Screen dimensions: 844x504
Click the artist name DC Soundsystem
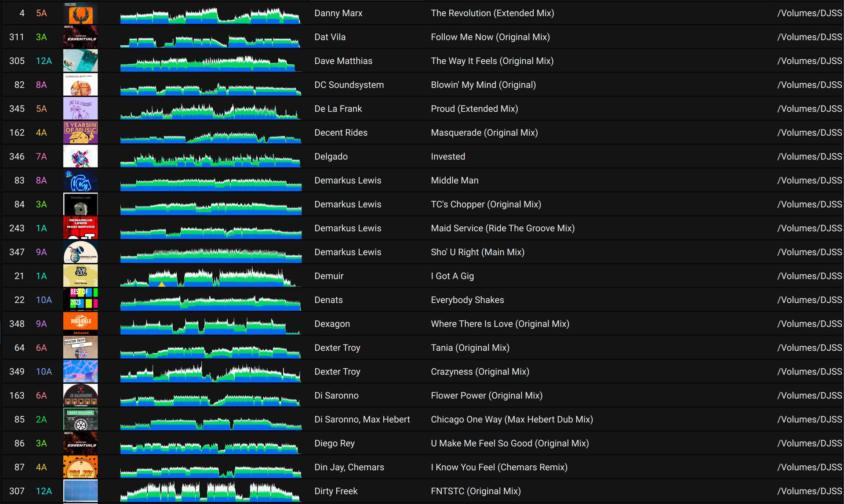(x=349, y=85)
